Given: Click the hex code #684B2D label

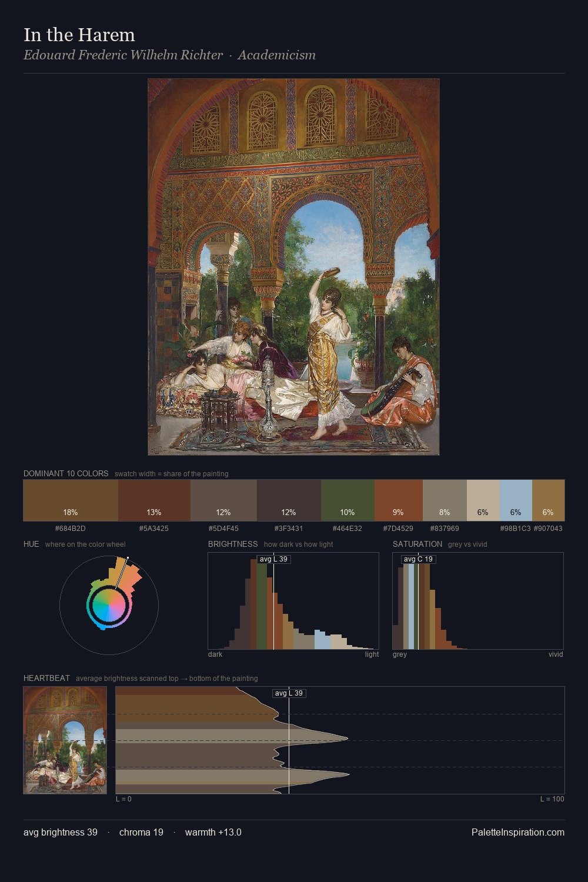Looking at the screenshot, I should tap(71, 528).
